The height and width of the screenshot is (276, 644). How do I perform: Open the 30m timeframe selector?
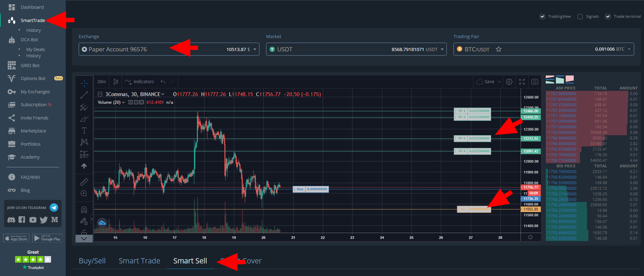click(101, 82)
